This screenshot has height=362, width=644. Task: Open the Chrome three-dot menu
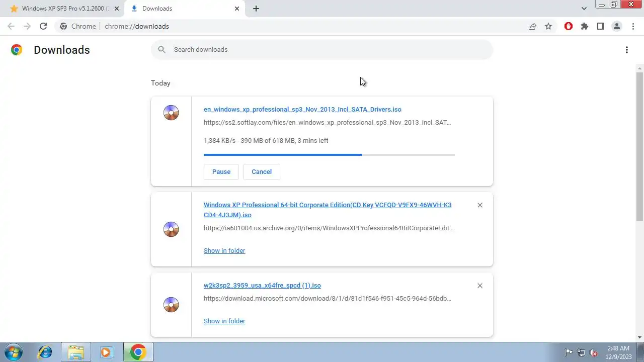click(633, 26)
